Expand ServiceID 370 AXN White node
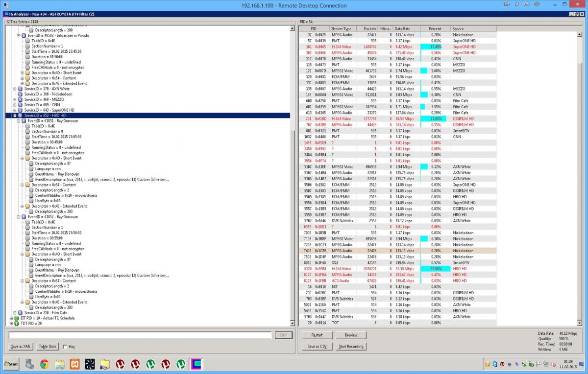This screenshot has width=588, height=374. pos(15,89)
